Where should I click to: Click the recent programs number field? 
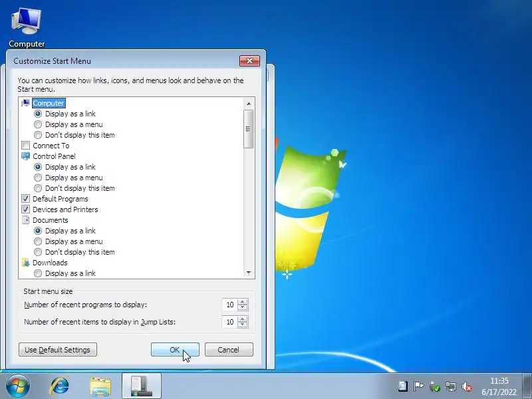click(229, 305)
